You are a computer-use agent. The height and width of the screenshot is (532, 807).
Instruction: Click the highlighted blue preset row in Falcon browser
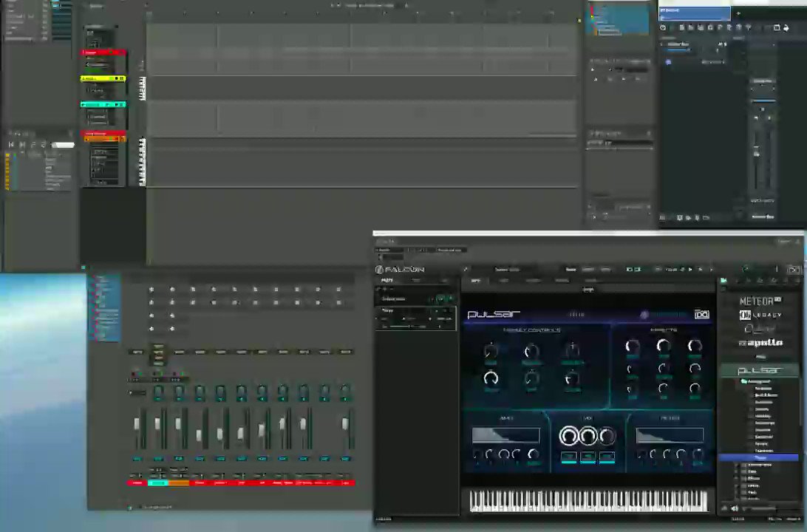[x=758, y=457]
